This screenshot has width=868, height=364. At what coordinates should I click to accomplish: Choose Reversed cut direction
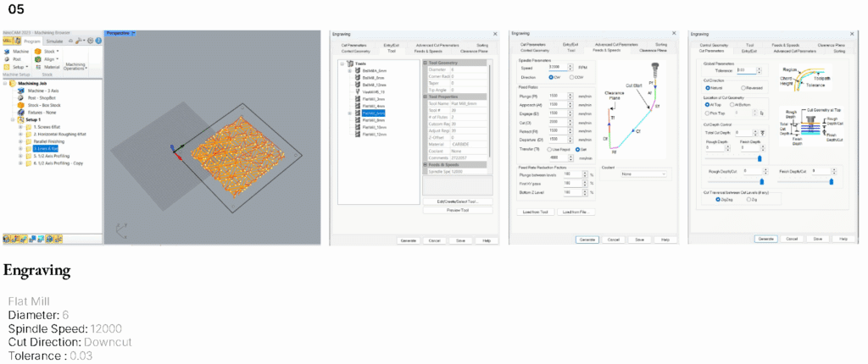[x=743, y=86]
